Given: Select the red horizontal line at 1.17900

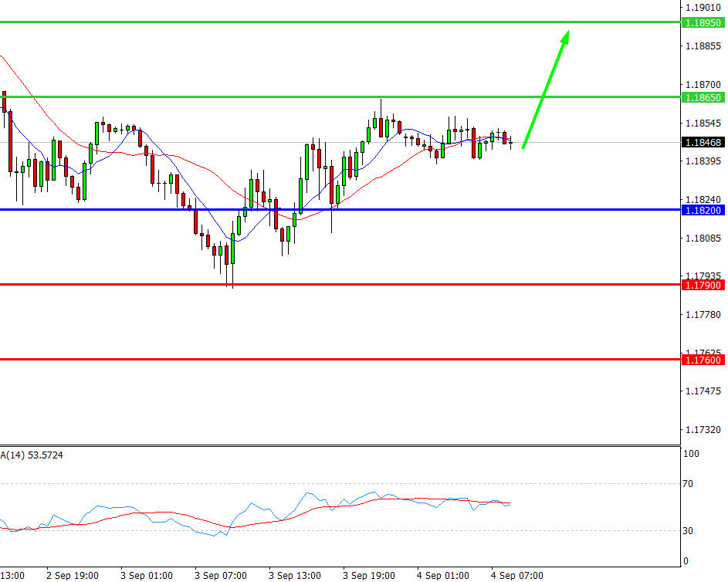Looking at the screenshot, I should click(340, 285).
